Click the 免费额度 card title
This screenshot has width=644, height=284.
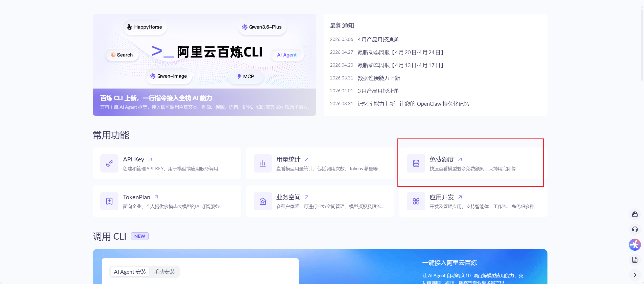point(442,159)
